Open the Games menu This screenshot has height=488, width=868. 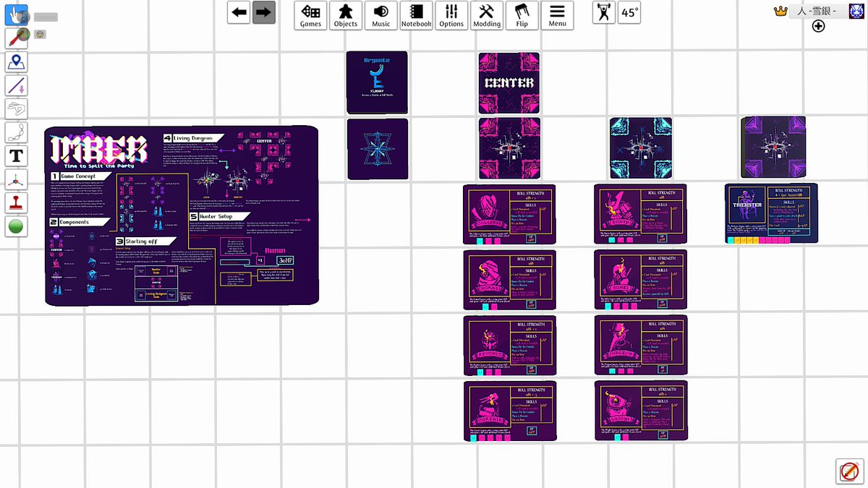310,15
